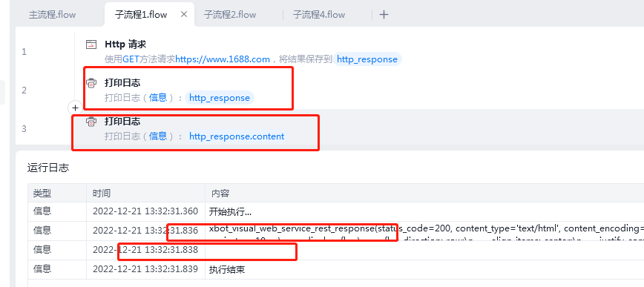Image resolution: width=644 pixels, height=287 pixels.
Task: Select line number 2 in the gutter
Action: pyautogui.click(x=24, y=90)
